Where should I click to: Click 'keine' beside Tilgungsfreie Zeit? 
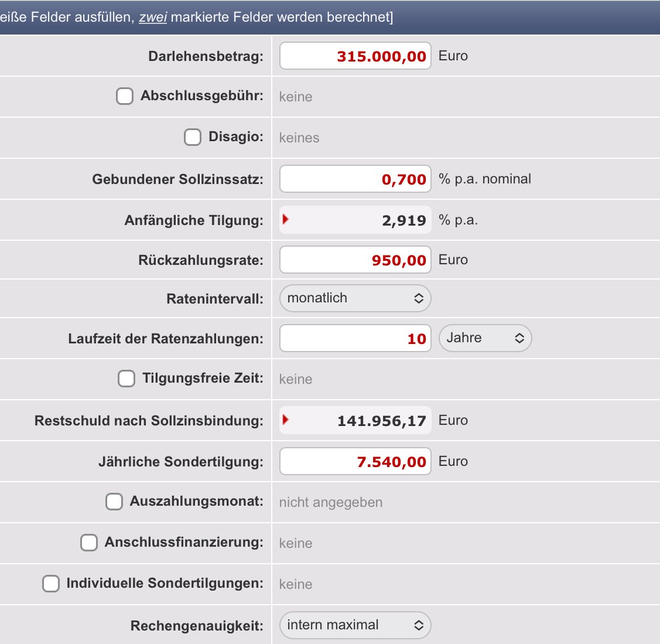296,379
